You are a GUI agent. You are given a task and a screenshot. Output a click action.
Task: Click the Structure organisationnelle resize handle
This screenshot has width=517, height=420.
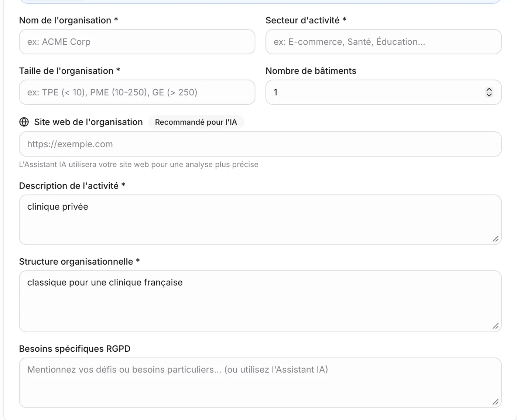496,326
